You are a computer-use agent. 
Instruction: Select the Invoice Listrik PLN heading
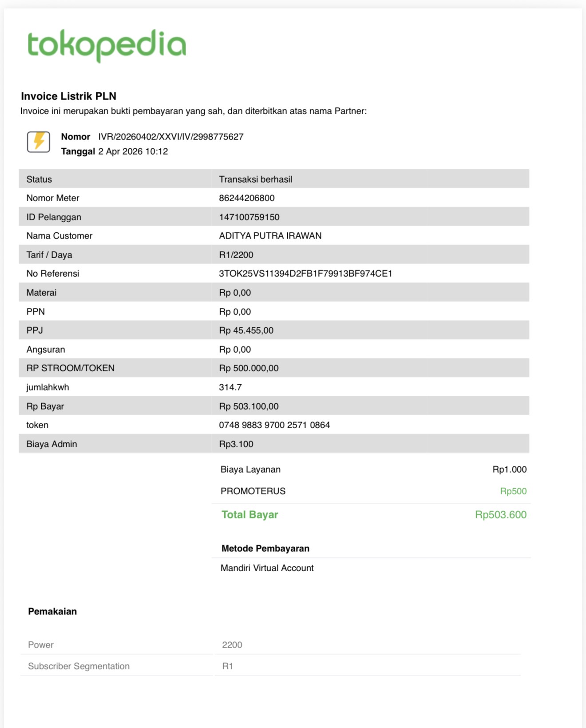[x=69, y=96]
